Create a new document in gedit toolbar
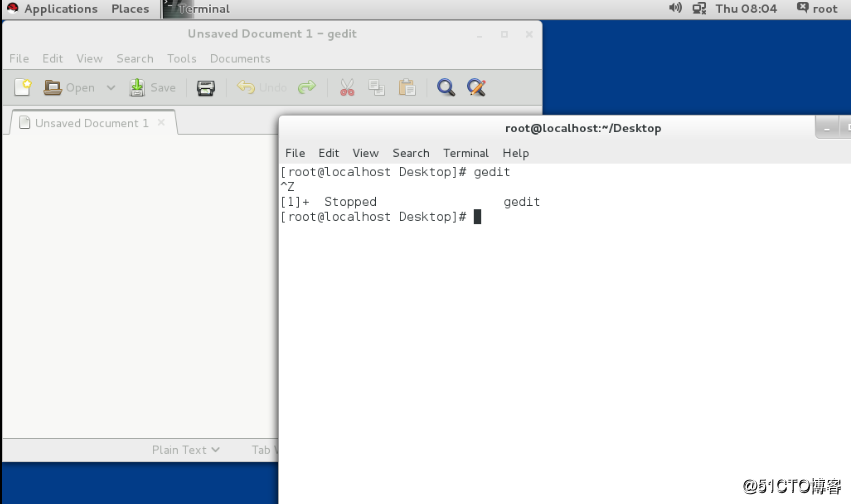Viewport: 851px width, 504px height. pos(23,87)
